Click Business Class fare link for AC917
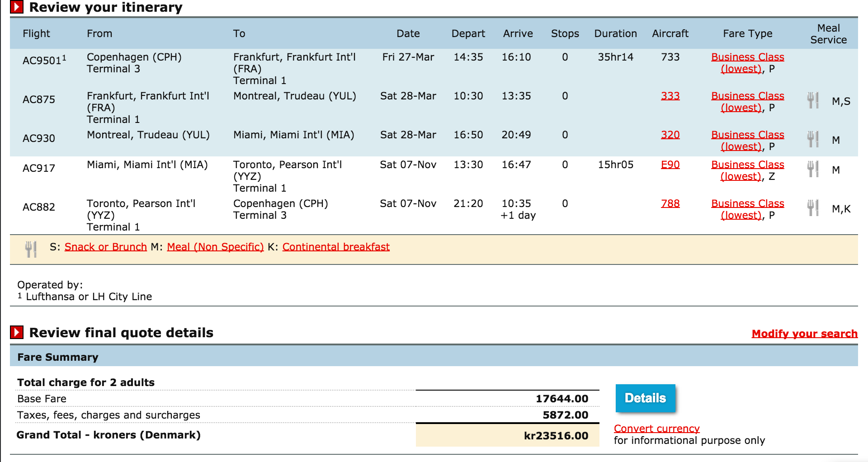 747,165
